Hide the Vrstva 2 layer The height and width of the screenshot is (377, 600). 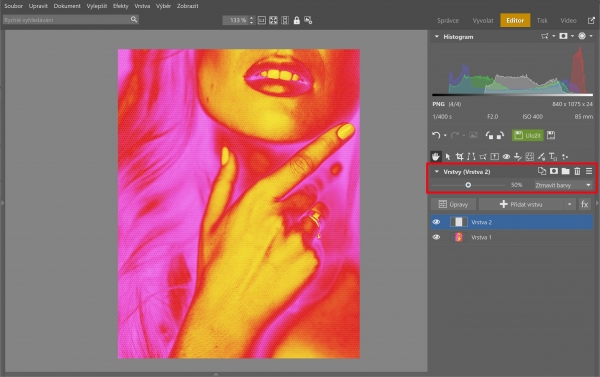click(436, 222)
